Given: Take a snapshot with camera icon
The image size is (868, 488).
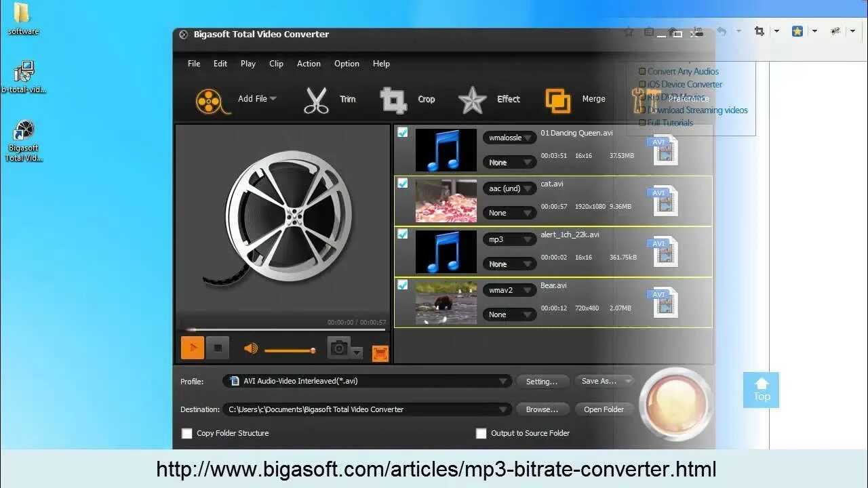Looking at the screenshot, I should [x=339, y=348].
